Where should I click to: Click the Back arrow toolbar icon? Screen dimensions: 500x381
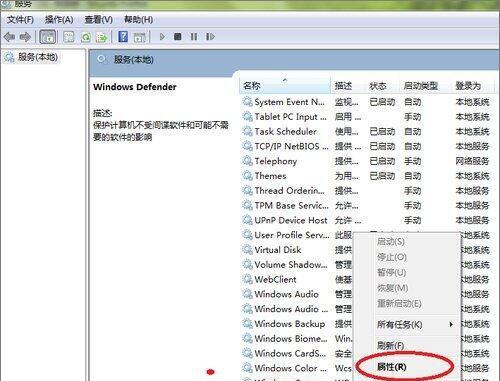click(x=10, y=37)
